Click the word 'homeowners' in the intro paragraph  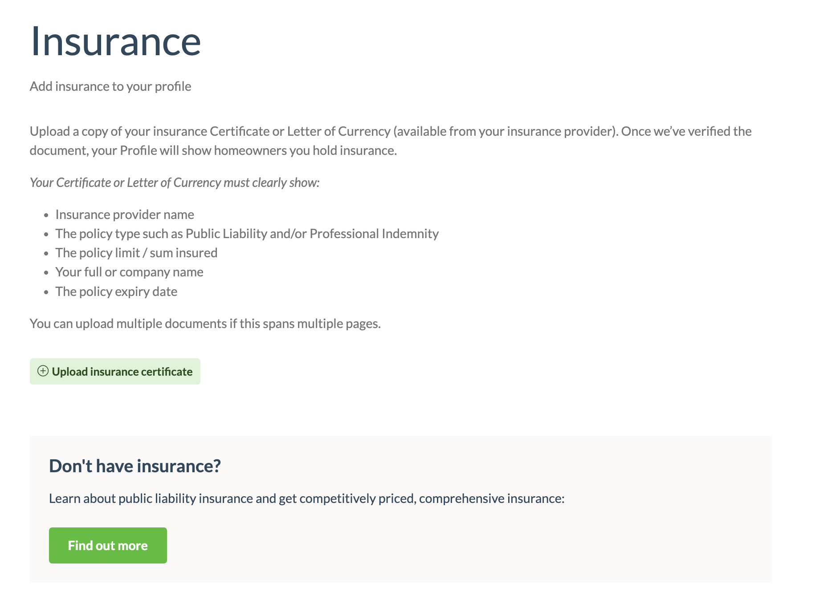point(250,150)
